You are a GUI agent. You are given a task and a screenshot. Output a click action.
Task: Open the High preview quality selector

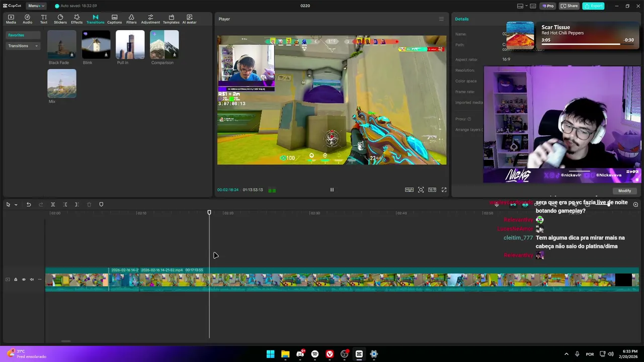tap(409, 190)
